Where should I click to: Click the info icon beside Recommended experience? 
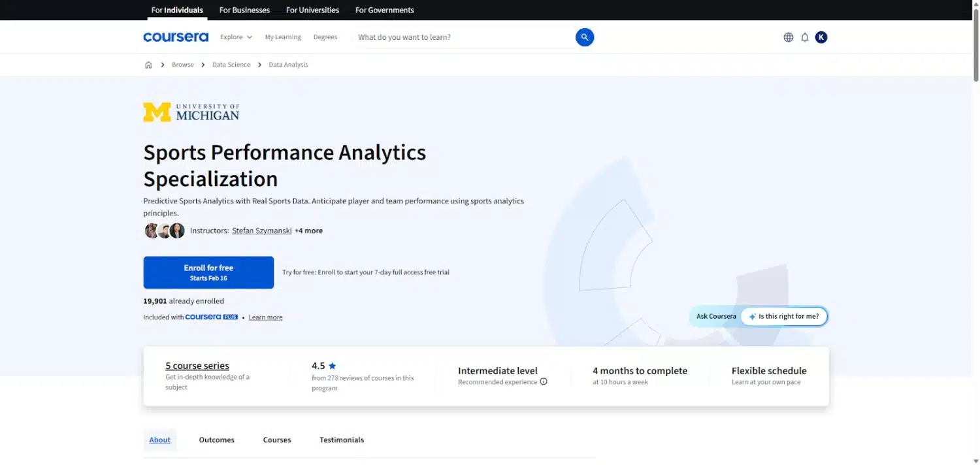544,381
